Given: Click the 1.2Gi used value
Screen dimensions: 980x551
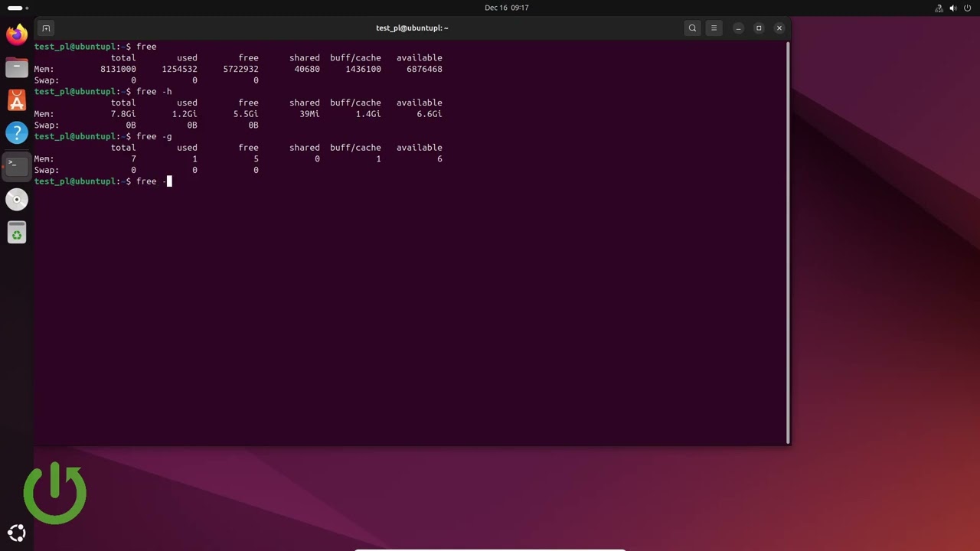Looking at the screenshot, I should [185, 114].
